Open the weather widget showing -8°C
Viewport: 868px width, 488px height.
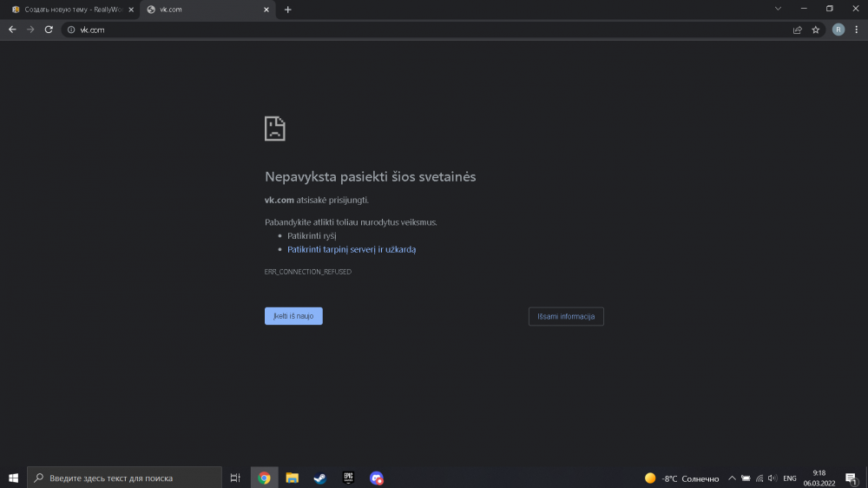point(681,478)
